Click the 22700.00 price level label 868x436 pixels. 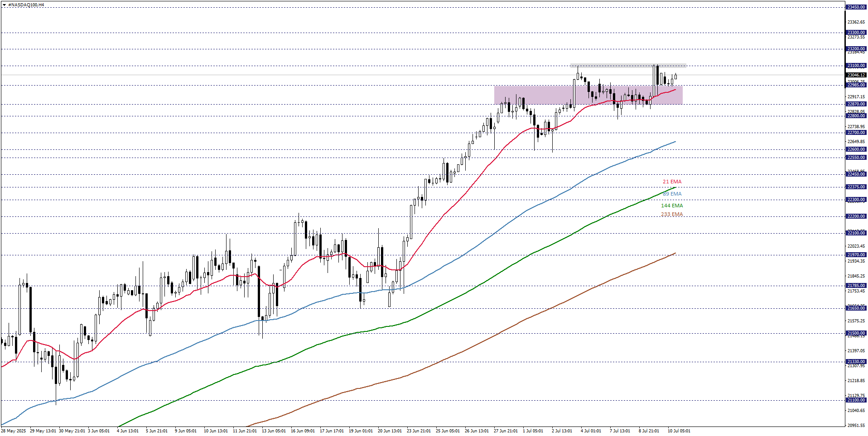[856, 133]
